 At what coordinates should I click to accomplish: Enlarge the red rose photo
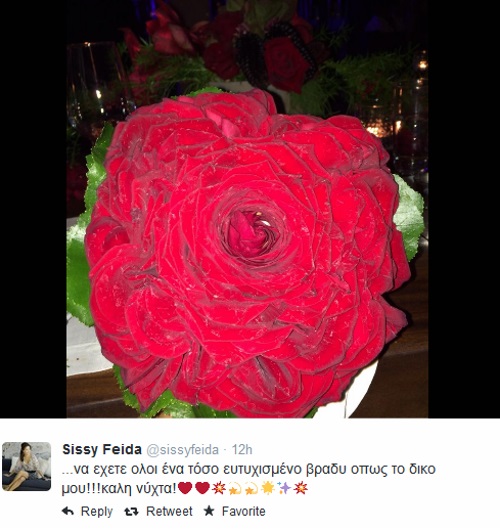pos(247,209)
